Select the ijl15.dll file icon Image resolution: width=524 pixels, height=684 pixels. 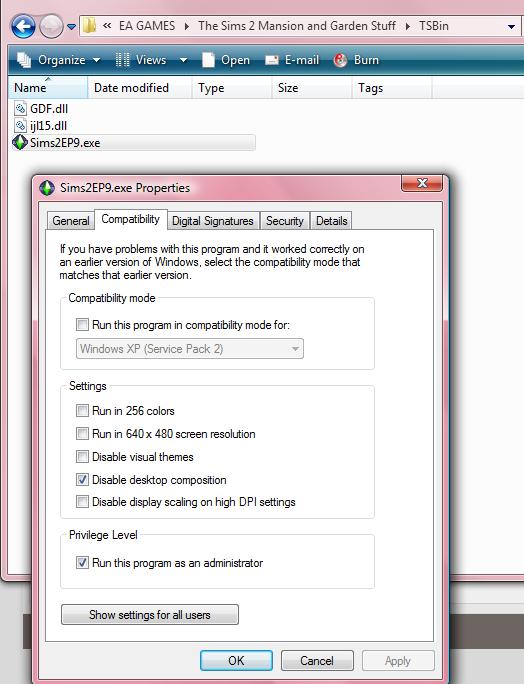(21, 126)
